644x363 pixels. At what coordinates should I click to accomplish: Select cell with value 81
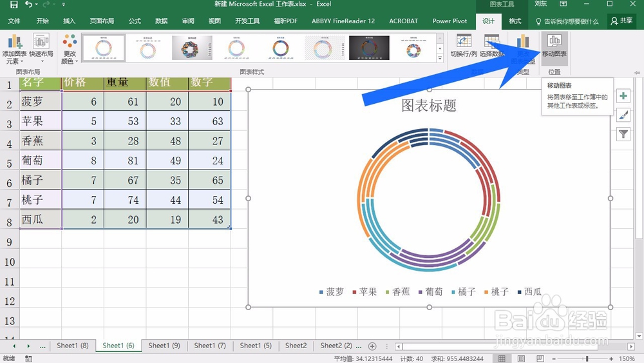125,161
